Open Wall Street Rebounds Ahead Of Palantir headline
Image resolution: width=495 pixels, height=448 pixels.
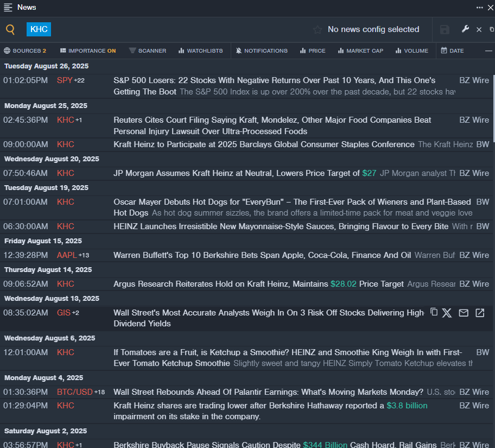click(x=268, y=392)
